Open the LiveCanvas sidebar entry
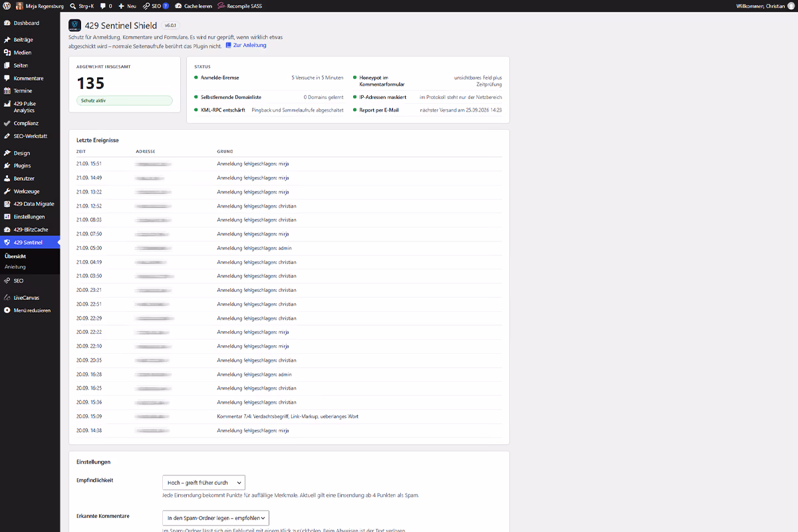 (x=30, y=298)
